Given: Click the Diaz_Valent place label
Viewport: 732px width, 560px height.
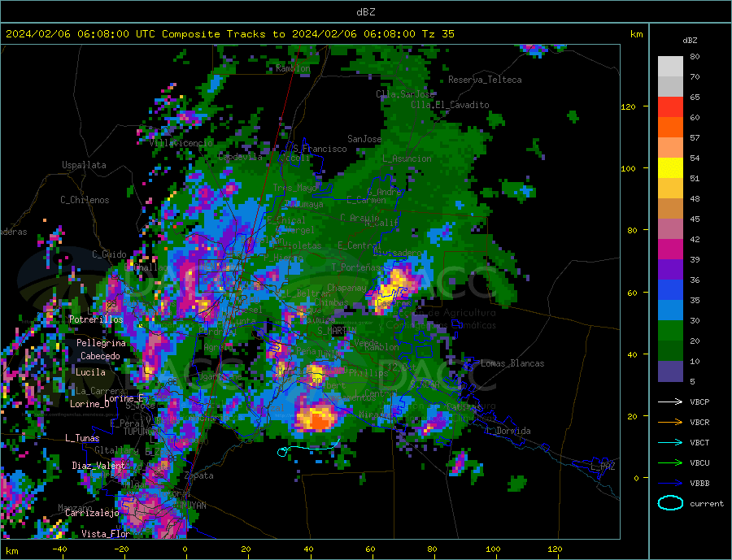Looking at the screenshot, I should point(98,466).
